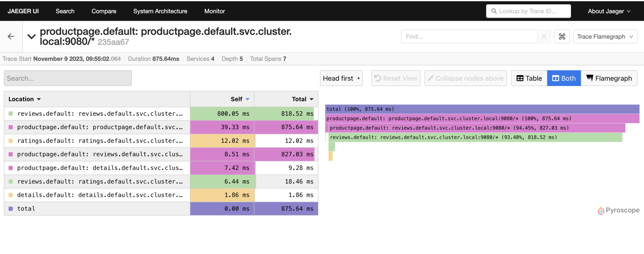Select the Both view toggle
Viewport: 644px width, 254px height.
pos(564,78)
